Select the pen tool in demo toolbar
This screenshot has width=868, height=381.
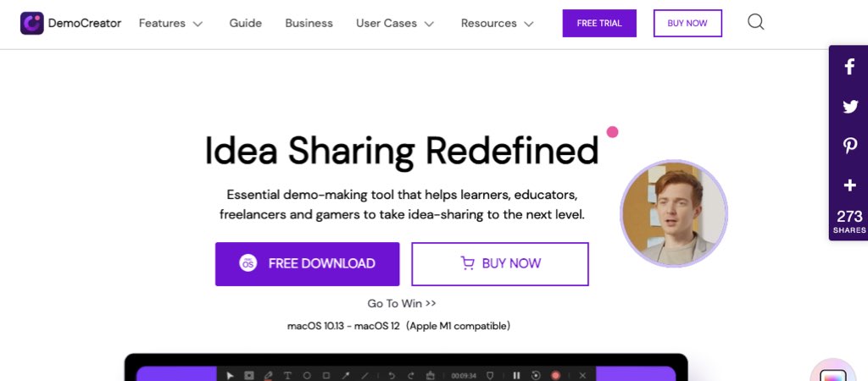coord(269,375)
